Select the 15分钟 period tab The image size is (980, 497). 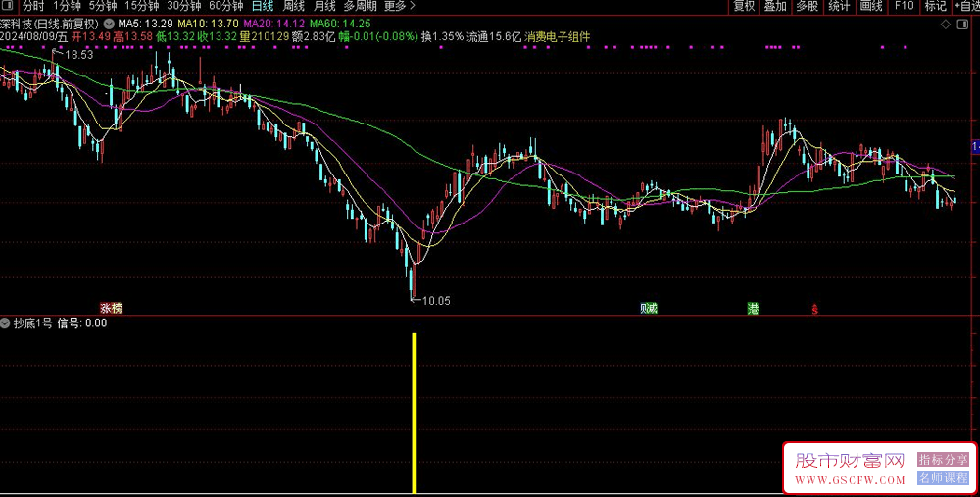142,6
